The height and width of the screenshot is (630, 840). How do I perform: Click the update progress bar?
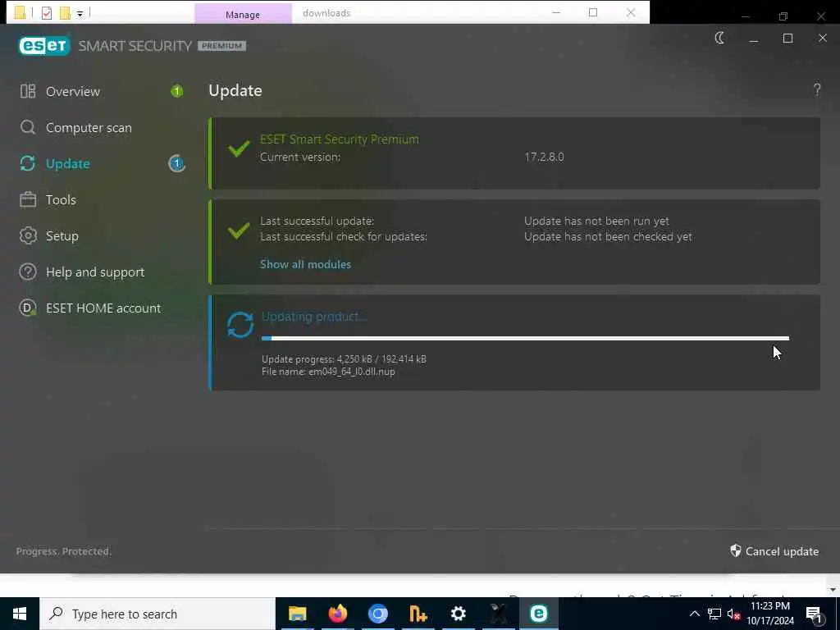pos(525,338)
